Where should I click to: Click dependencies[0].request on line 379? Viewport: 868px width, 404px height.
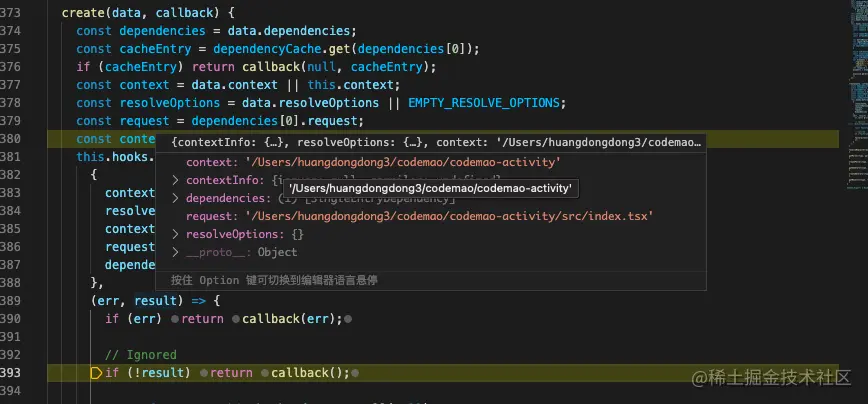277,121
